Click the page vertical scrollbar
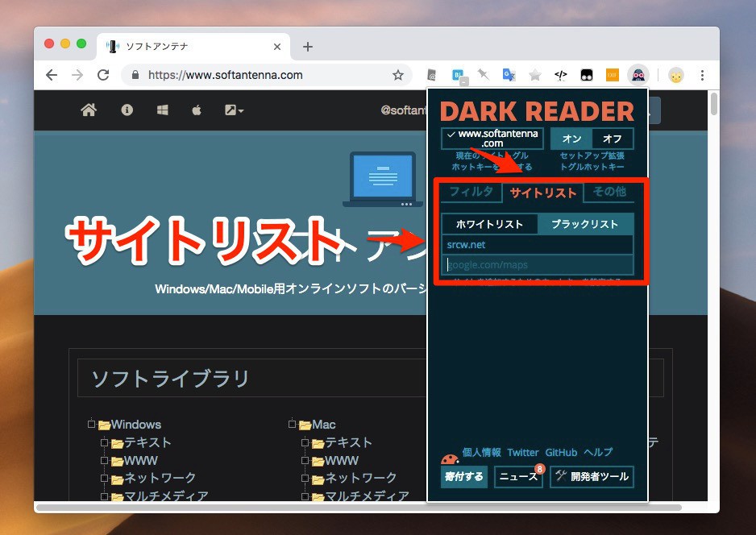Screen dimensions: 756x535 pos(714,104)
